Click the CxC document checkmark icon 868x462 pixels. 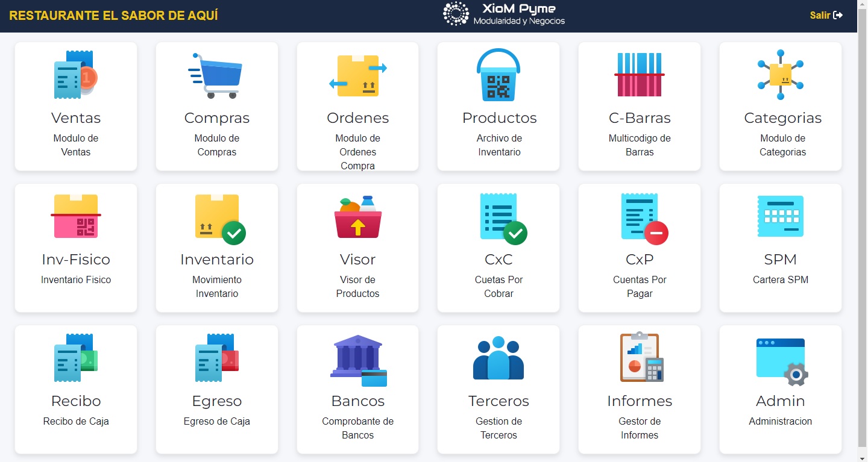tap(501, 218)
